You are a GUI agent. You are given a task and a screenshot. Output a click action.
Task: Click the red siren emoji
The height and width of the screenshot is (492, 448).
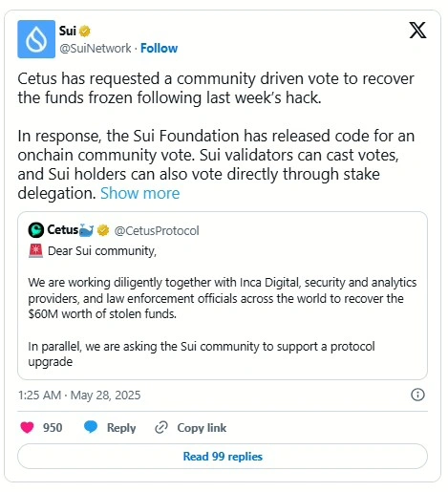point(35,251)
